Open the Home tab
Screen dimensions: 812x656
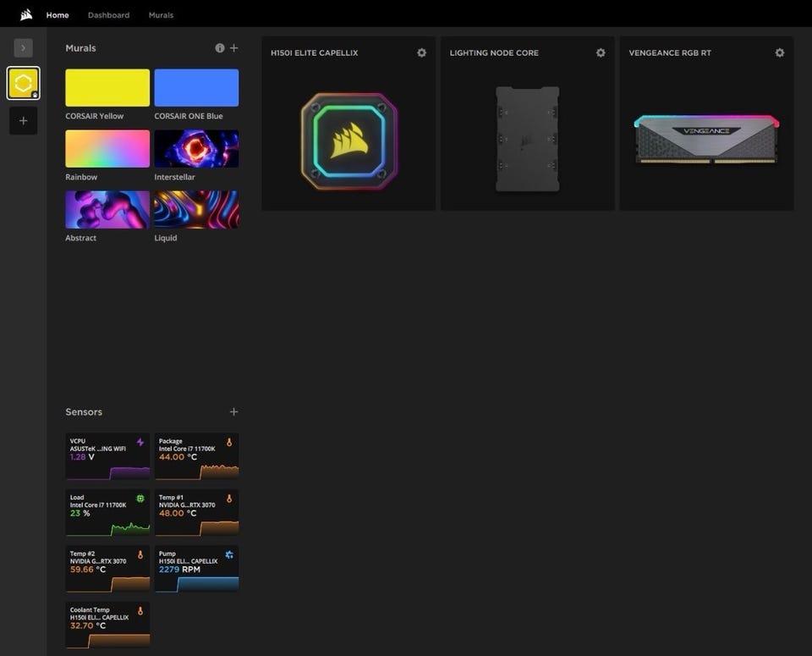[58, 15]
